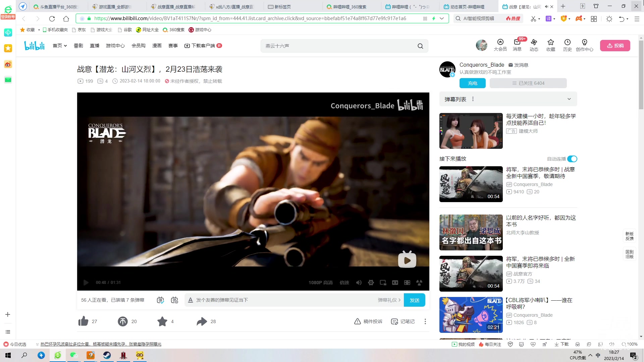This screenshot has width=644, height=362.
Task: Open 【CBL将军小喇叭】 video title
Action: click(x=539, y=303)
